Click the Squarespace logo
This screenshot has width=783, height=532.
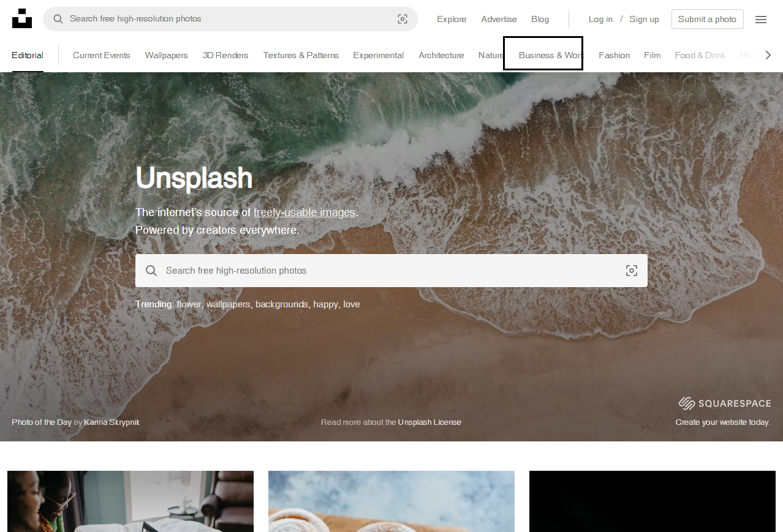pos(725,403)
